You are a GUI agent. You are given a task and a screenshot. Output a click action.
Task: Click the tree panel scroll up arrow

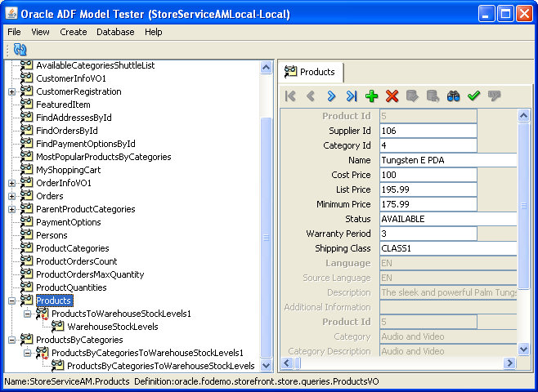pyautogui.click(x=266, y=68)
